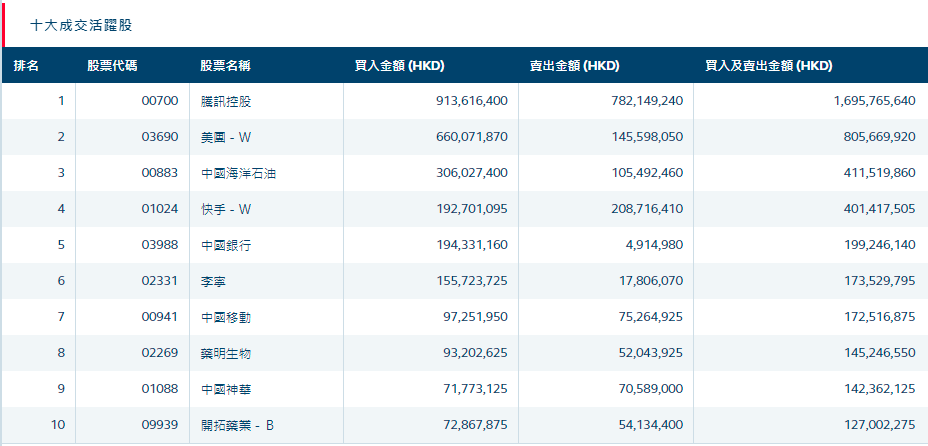
Task: Select stock code 00700
Action: [160, 101]
